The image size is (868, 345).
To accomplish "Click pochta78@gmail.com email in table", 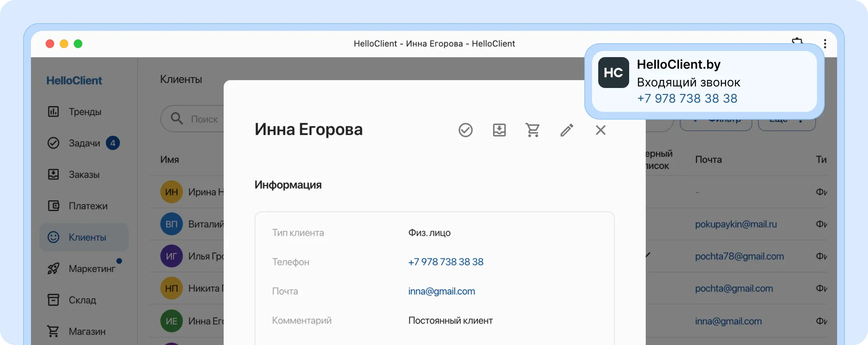I will pos(739,256).
